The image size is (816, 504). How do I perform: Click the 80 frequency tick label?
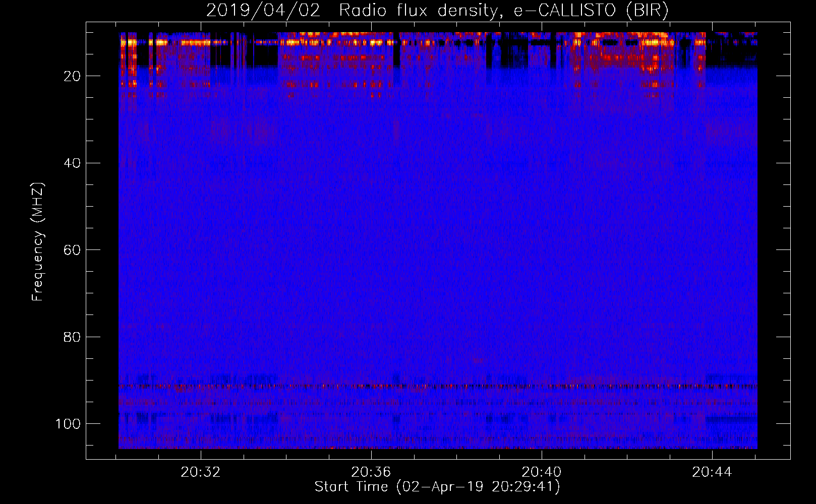coord(72,337)
